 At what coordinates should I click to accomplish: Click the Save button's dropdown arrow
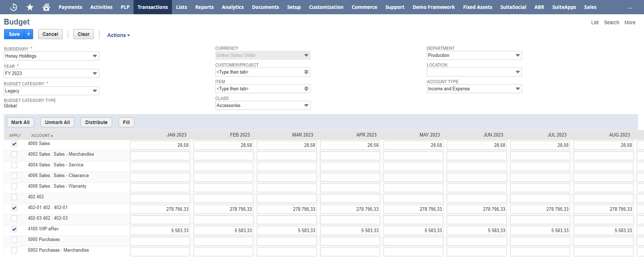(29, 34)
